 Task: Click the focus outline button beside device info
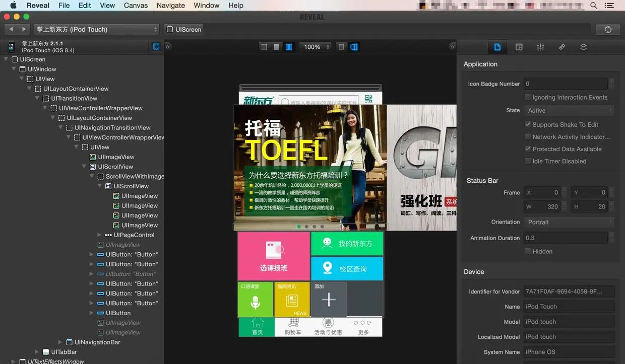pyautogui.click(x=156, y=46)
